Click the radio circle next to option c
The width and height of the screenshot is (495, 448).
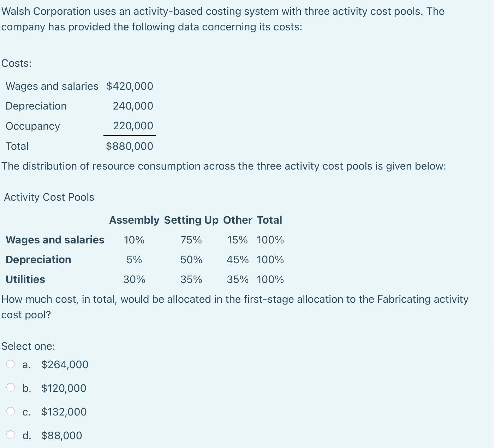pos(11,411)
